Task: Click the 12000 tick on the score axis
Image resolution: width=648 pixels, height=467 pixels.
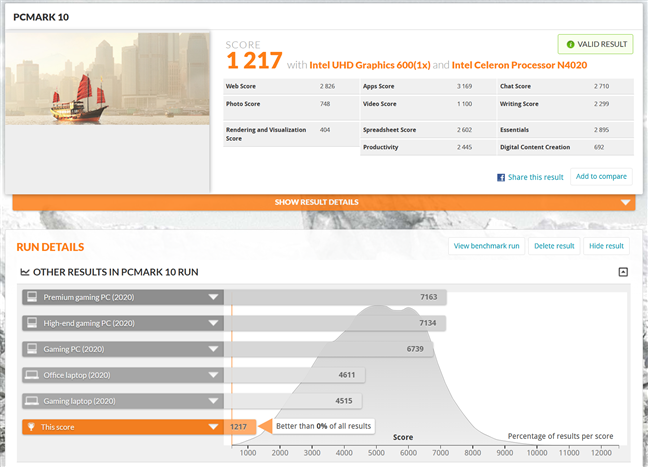Action: click(601, 453)
